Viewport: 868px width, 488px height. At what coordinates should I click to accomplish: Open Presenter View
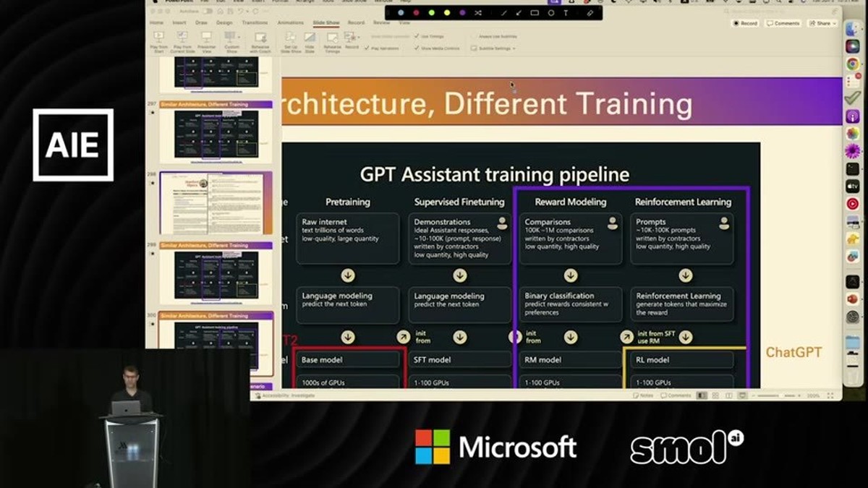click(206, 41)
